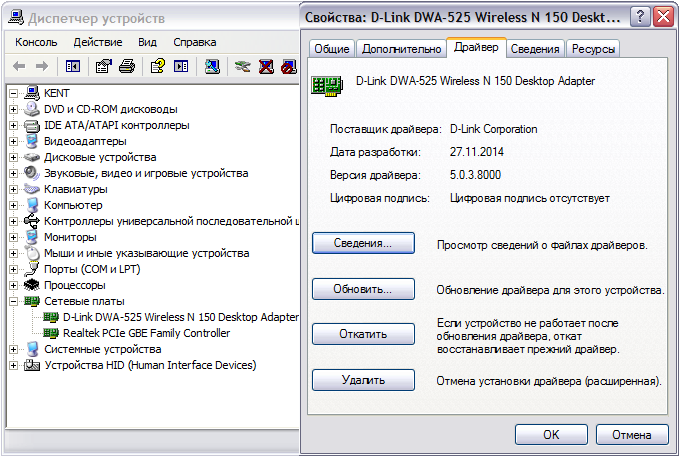Open Properties via the toolbar properties icon
The width and height of the screenshot is (680, 456).
pos(104,66)
